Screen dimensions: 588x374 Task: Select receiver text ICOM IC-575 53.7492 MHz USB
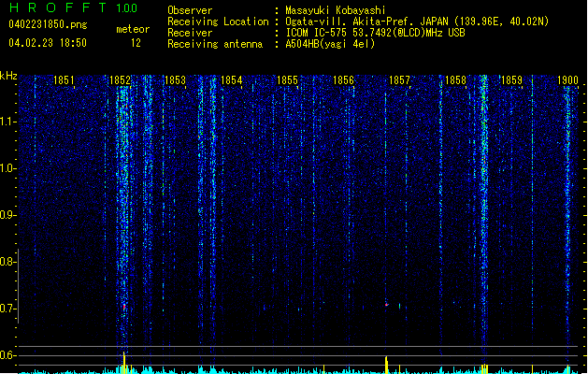(x=376, y=33)
